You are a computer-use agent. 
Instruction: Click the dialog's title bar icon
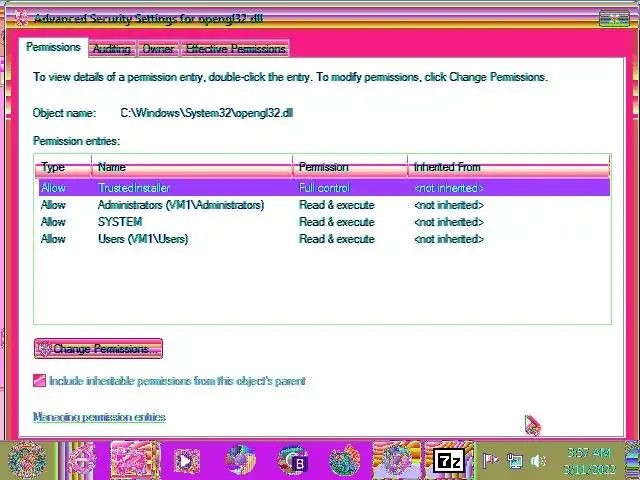pos(20,18)
